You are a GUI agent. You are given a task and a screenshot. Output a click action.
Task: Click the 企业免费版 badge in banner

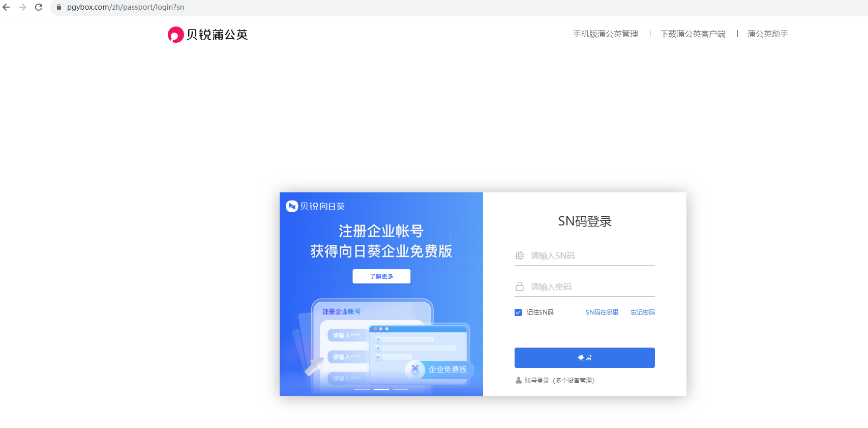(439, 369)
